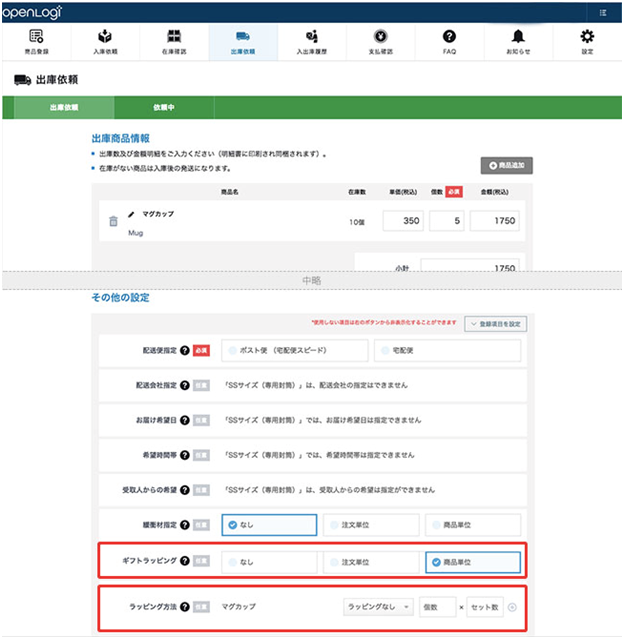Delete the マグカップ row with trash icon
This screenshot has width=624, height=639.
pyautogui.click(x=113, y=221)
